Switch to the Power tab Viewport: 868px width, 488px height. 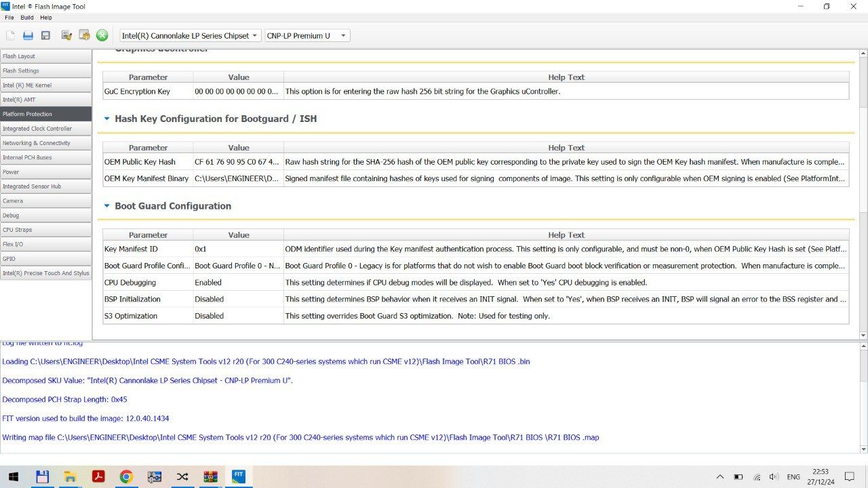(45, 172)
